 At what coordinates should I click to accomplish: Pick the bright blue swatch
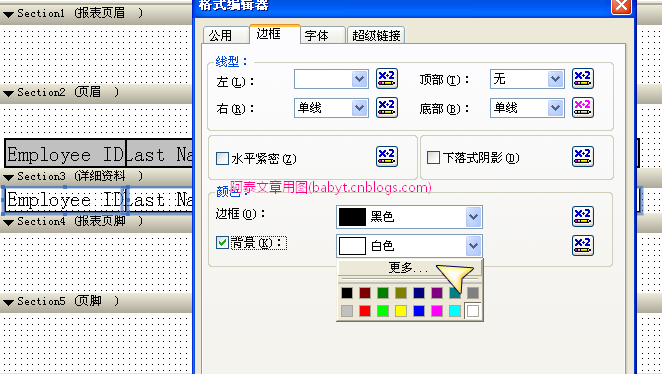pyautogui.click(x=419, y=311)
